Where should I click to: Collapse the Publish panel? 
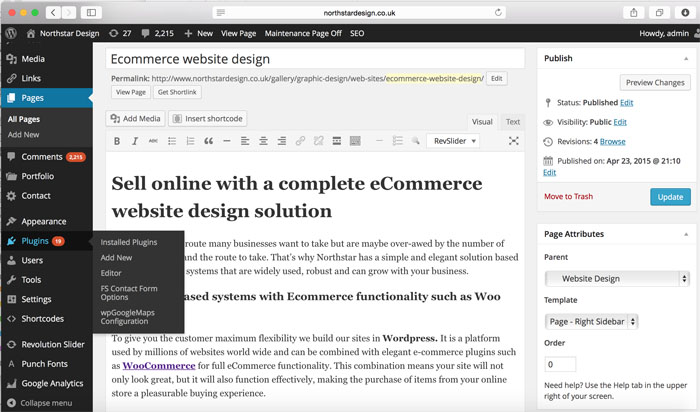tap(686, 58)
